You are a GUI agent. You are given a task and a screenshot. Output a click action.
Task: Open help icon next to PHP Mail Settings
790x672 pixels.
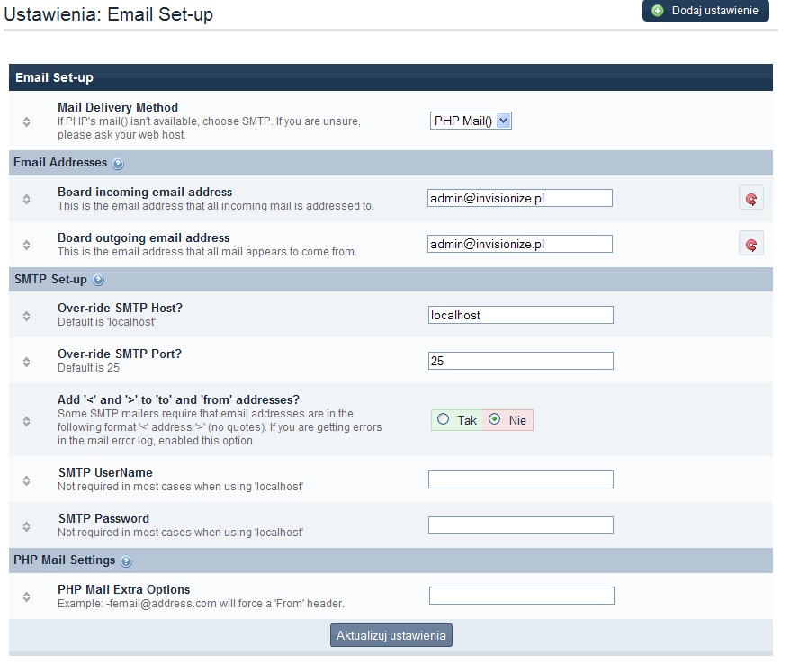[126, 561]
